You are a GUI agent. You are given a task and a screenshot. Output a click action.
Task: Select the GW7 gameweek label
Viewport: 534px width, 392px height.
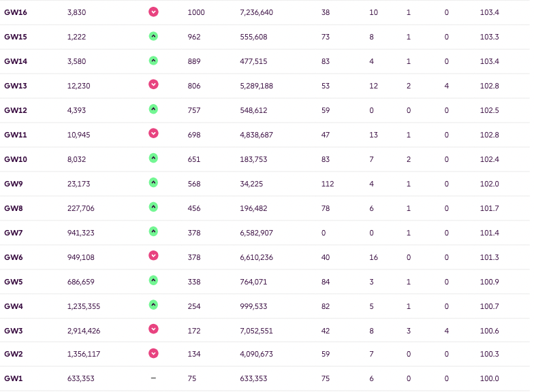14,233
